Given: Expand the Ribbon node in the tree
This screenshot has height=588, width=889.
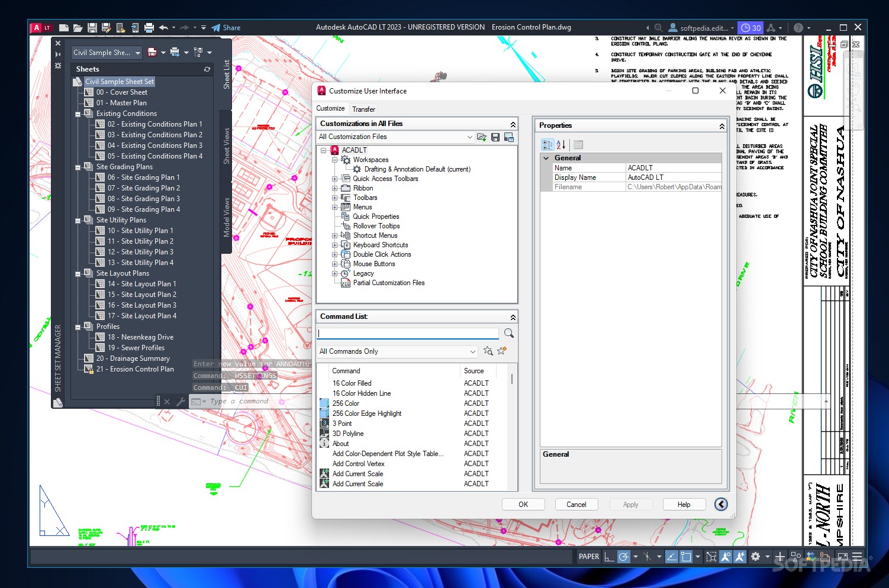Looking at the screenshot, I should pos(334,188).
